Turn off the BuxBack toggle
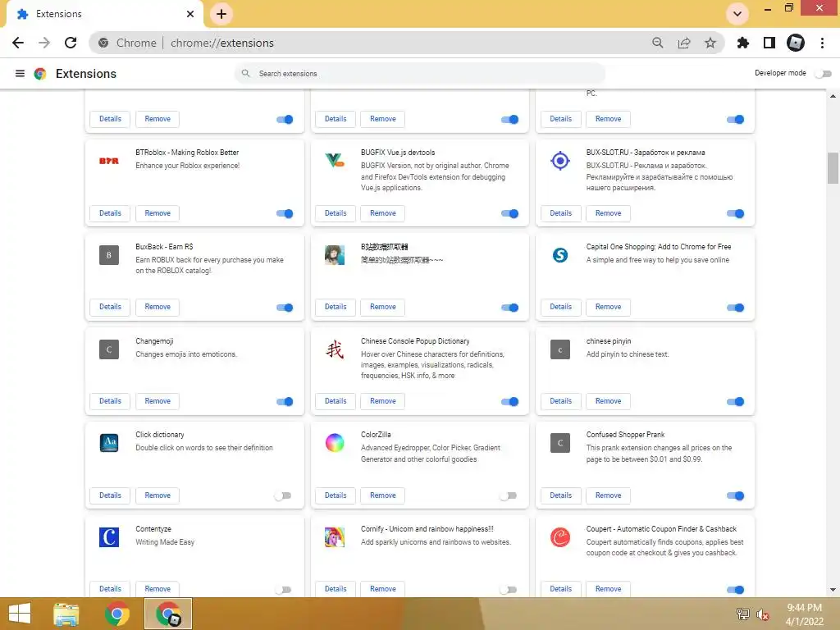This screenshot has height=630, width=840. tap(285, 308)
